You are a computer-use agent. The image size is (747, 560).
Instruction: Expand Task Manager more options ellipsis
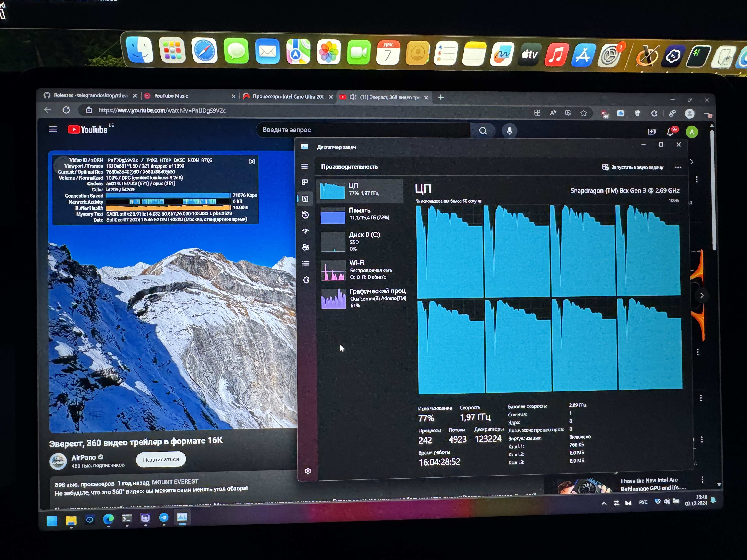[678, 167]
